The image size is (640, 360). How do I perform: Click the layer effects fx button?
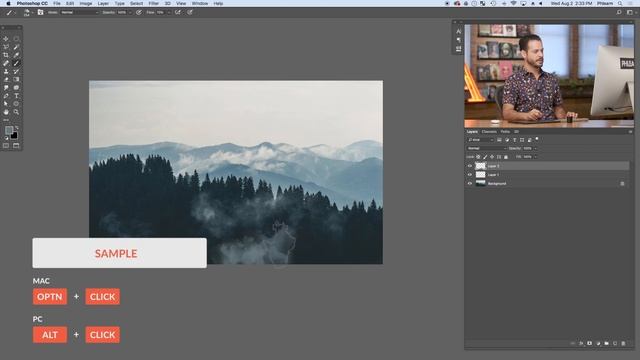581,344
